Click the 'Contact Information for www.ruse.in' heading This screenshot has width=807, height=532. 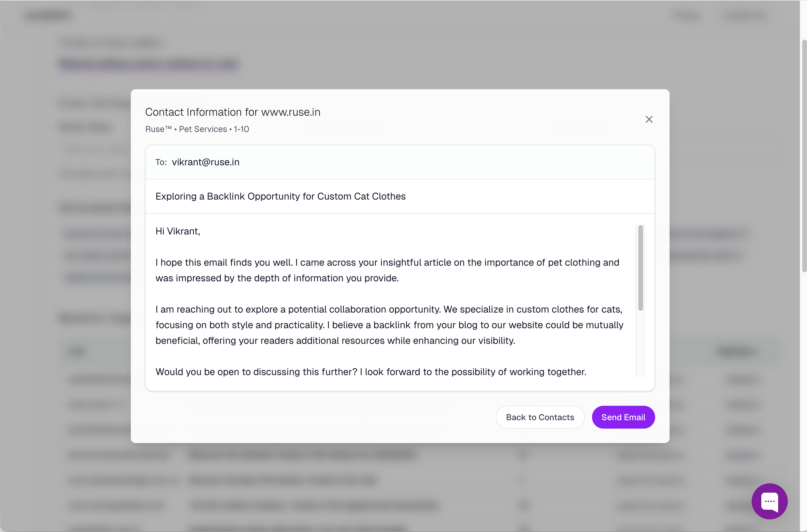point(233,112)
